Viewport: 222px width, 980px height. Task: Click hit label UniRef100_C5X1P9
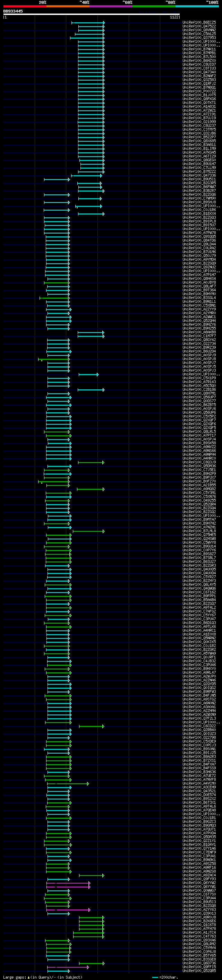click(x=199, y=378)
